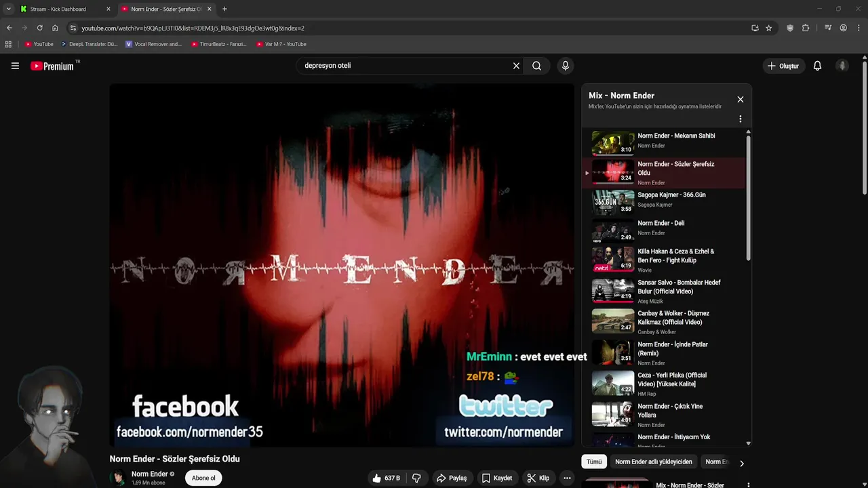Open Vocal Remover bookmark
Image resolution: width=868 pixels, height=488 pixels.
[153, 44]
